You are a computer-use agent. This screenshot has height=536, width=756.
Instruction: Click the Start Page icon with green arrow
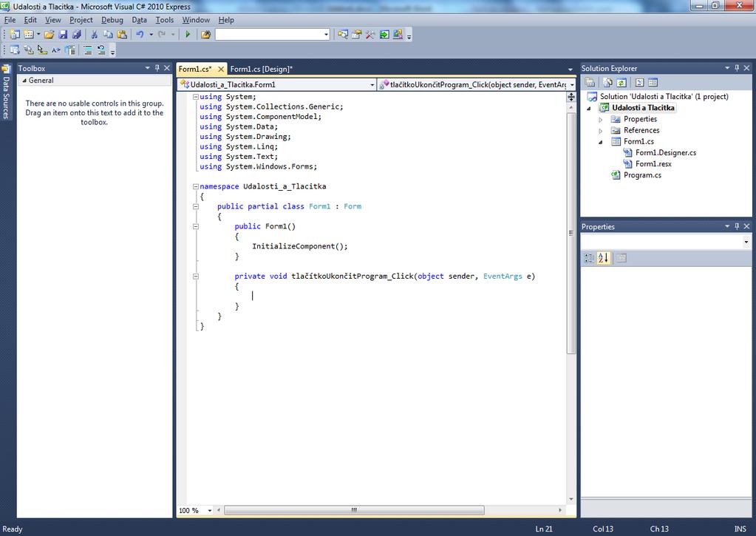point(384,34)
